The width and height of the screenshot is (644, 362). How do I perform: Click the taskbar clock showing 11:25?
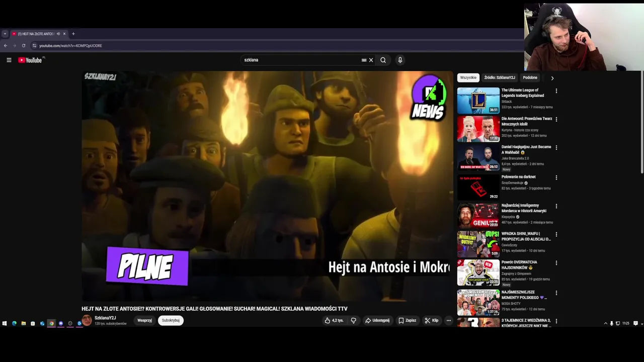[x=625, y=323]
